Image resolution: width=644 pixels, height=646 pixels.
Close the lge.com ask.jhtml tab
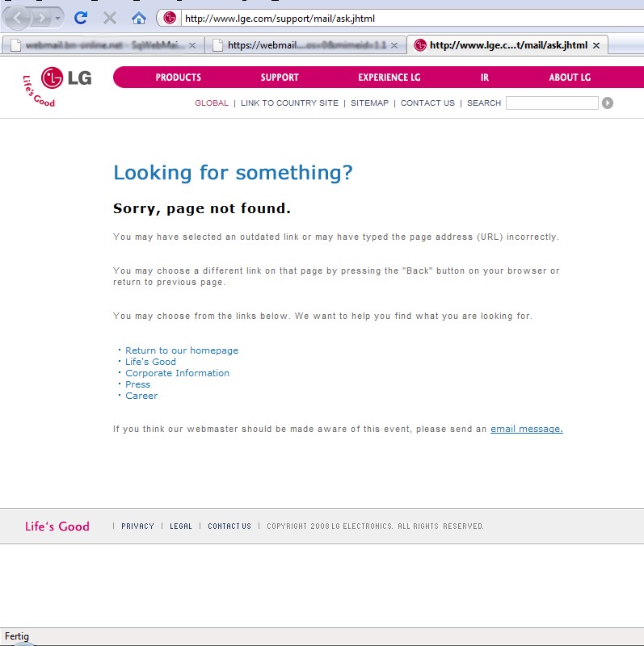click(x=596, y=45)
